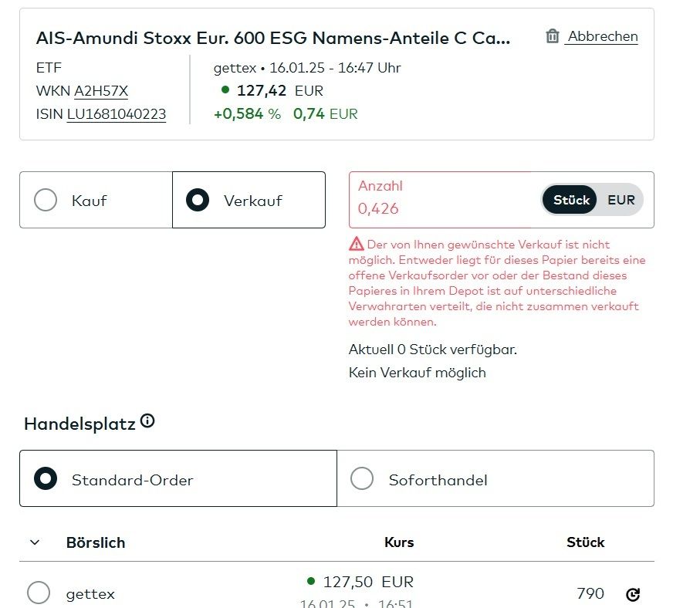
Task: Open the Handelsplatz info icon
Action: tap(147, 421)
